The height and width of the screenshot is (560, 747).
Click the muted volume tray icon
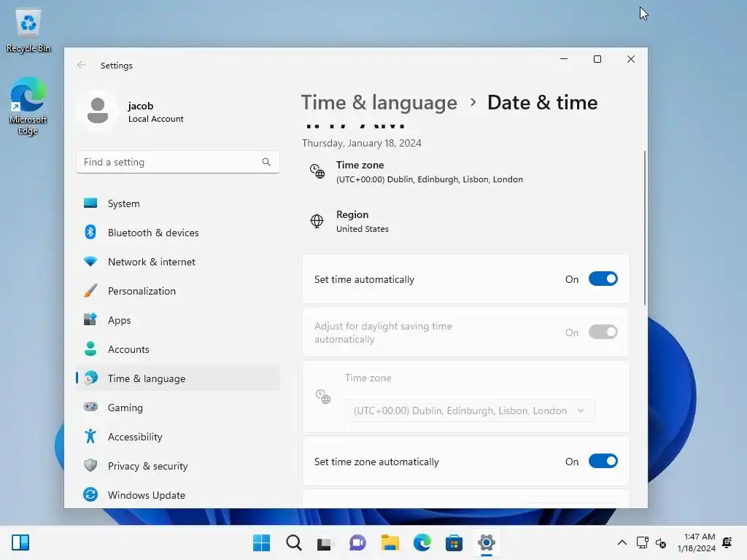(661, 542)
